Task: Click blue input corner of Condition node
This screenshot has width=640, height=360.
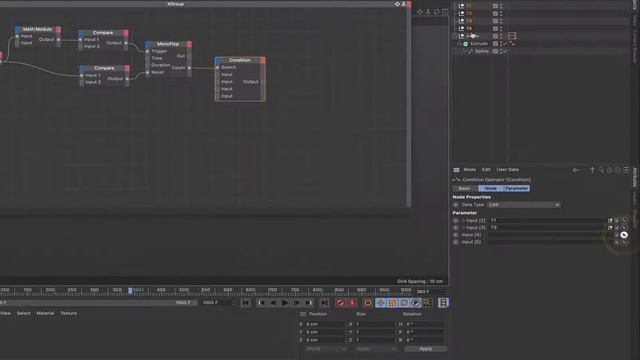Action: pyautogui.click(x=218, y=60)
